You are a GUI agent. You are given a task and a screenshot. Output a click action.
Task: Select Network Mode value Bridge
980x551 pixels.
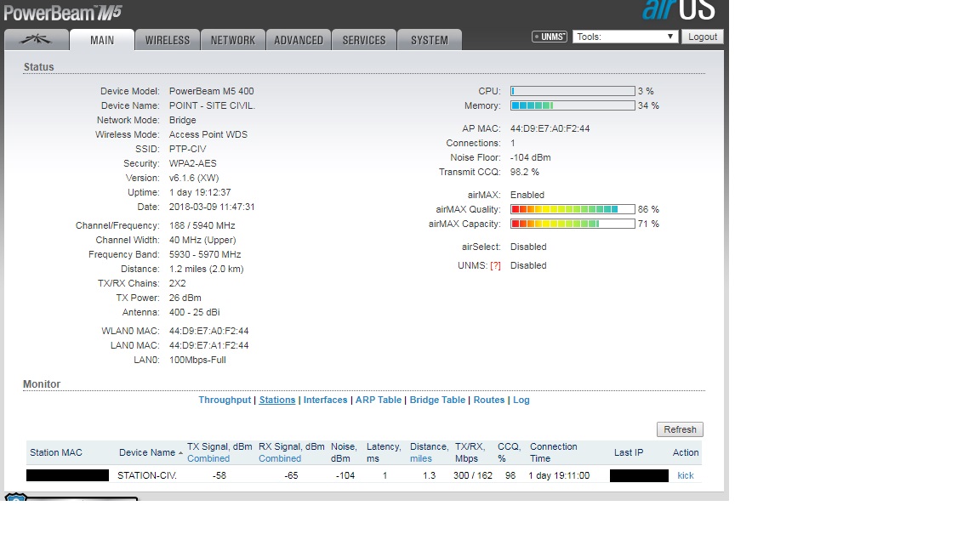(x=183, y=120)
